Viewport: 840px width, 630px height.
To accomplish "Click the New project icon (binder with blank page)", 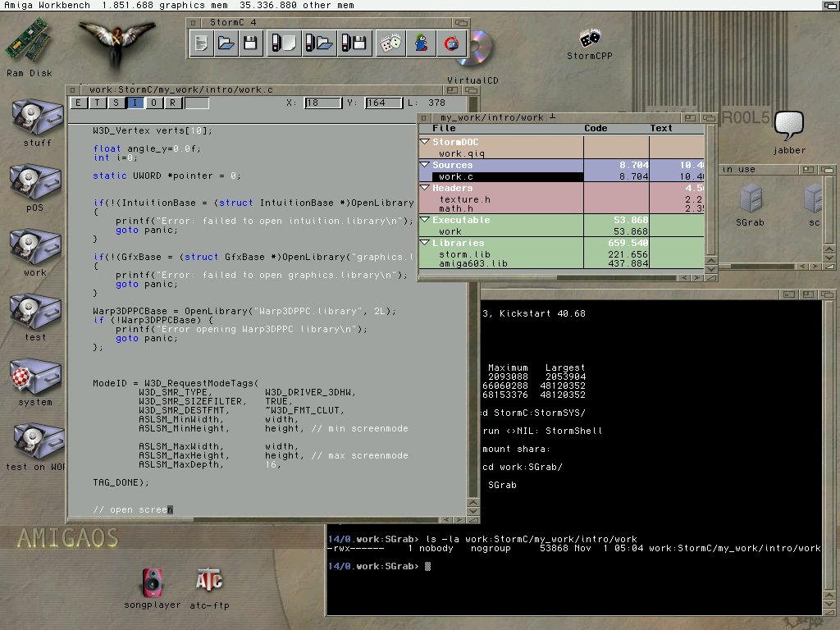I will point(283,43).
